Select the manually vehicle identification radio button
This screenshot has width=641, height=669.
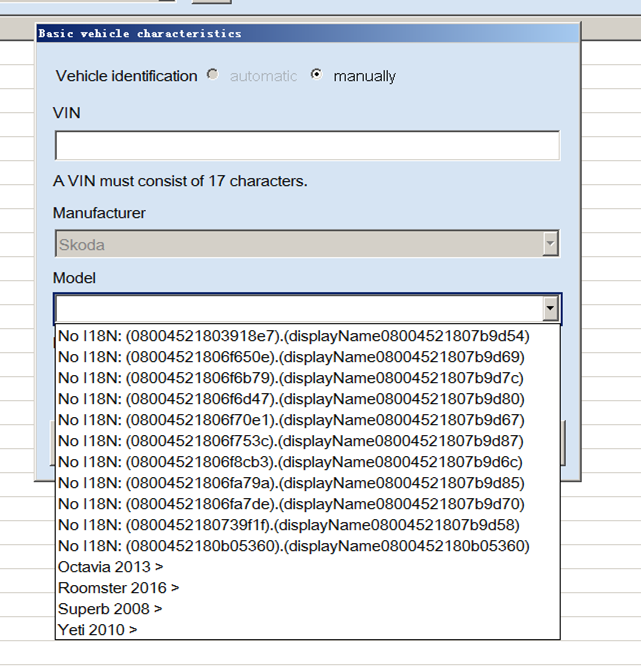tap(317, 75)
